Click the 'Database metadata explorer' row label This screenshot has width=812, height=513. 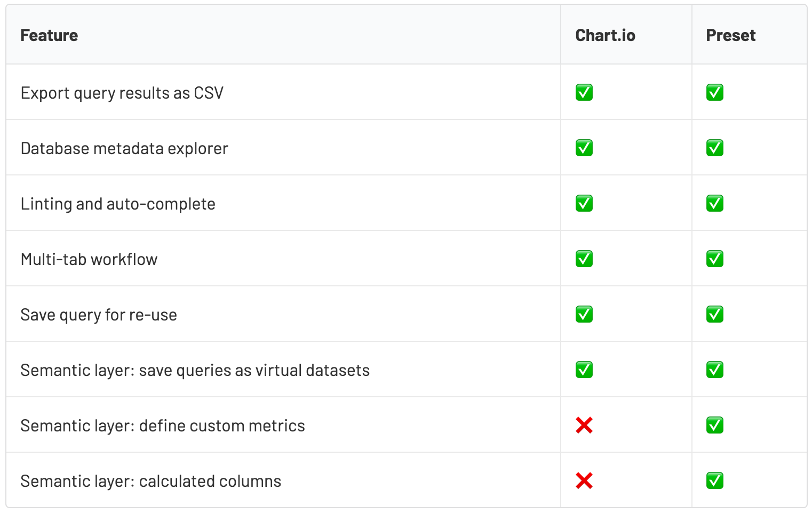coord(124,148)
